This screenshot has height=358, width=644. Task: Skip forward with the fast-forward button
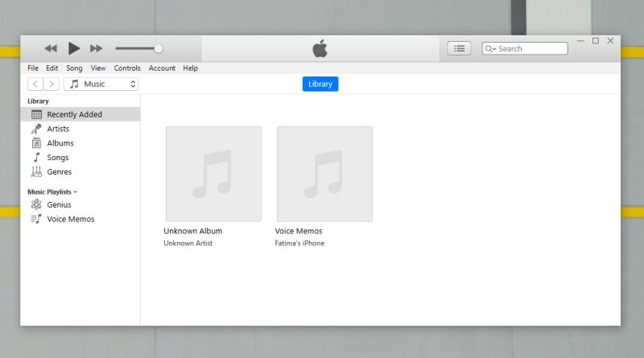[x=96, y=48]
